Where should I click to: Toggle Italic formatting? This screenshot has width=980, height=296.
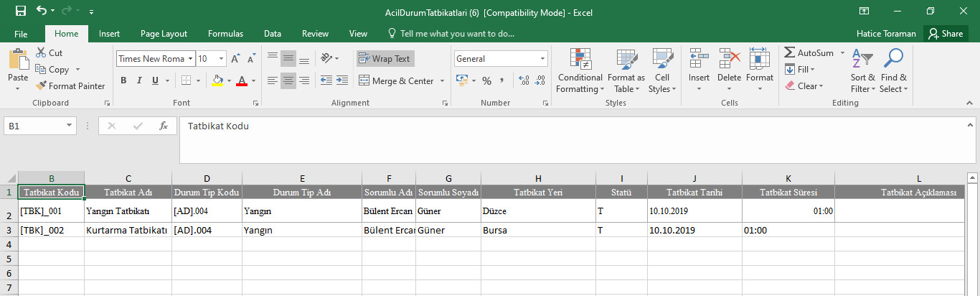pos(139,80)
